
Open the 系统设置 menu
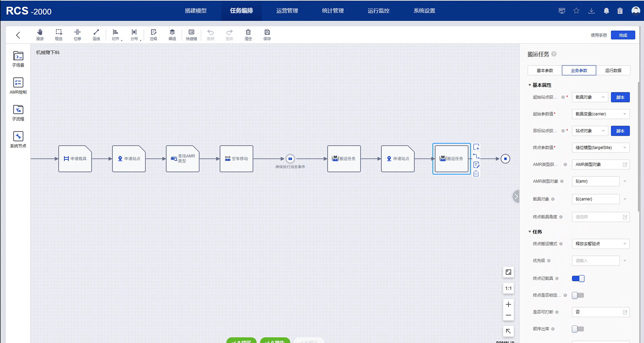(425, 11)
